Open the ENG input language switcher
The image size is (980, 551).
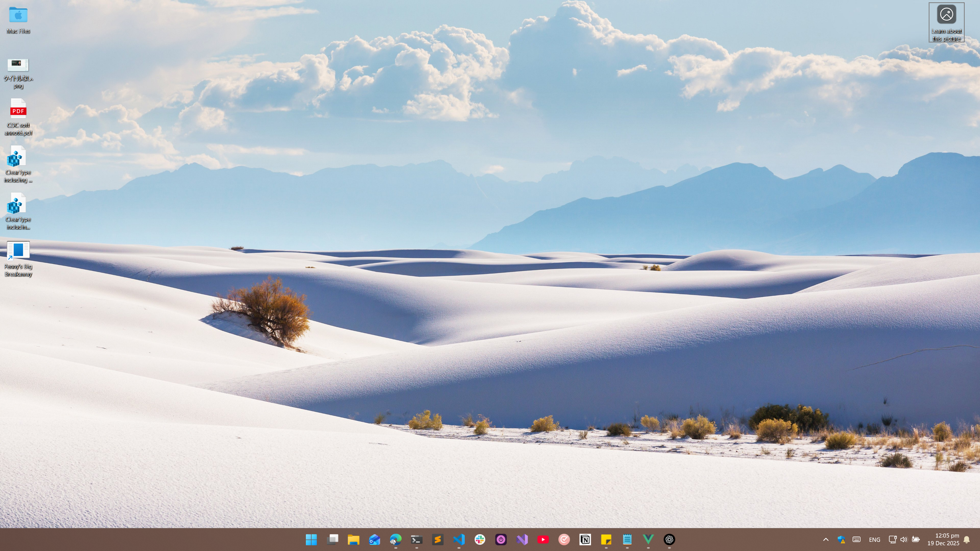(874, 540)
